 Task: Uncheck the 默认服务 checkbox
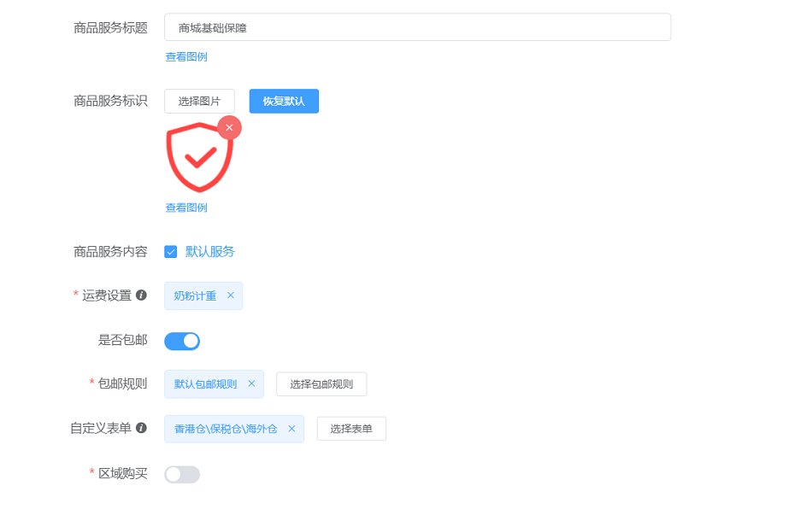[x=170, y=252]
